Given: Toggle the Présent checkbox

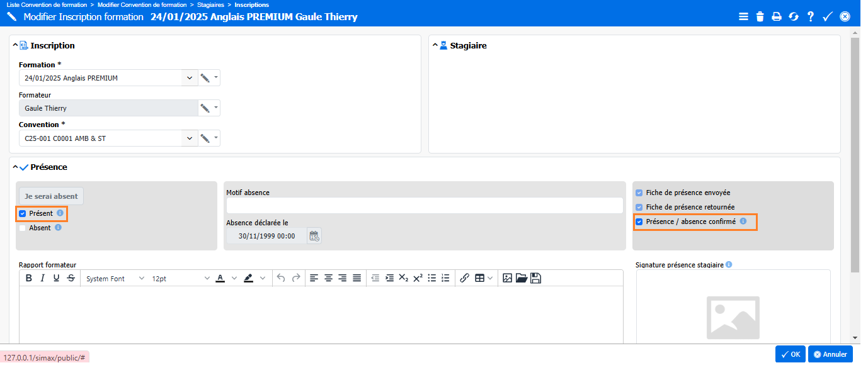Looking at the screenshot, I should (23, 214).
